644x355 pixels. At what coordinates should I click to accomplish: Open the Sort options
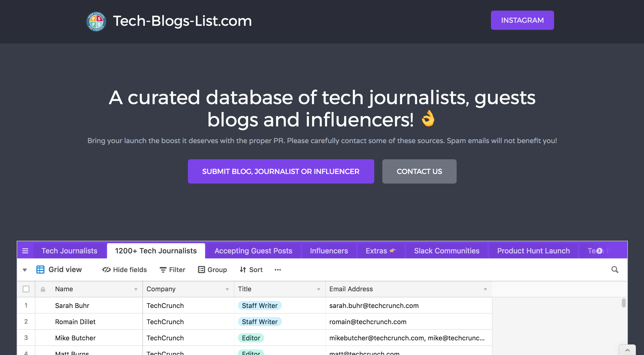[x=251, y=270]
